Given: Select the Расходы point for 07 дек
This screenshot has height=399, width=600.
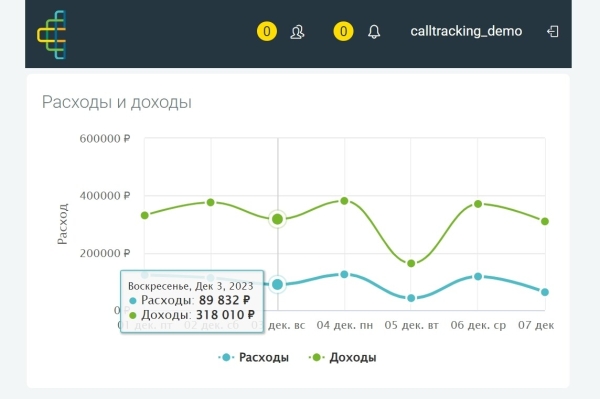Looking at the screenshot, I should tap(545, 292).
